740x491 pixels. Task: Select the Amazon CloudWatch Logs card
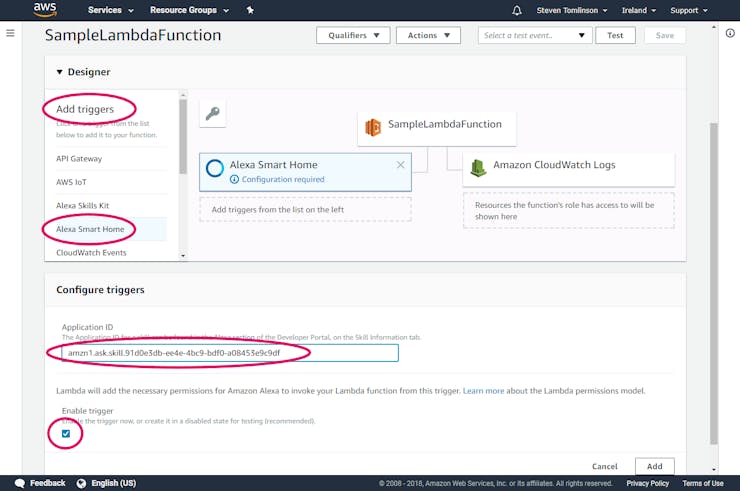click(x=569, y=169)
